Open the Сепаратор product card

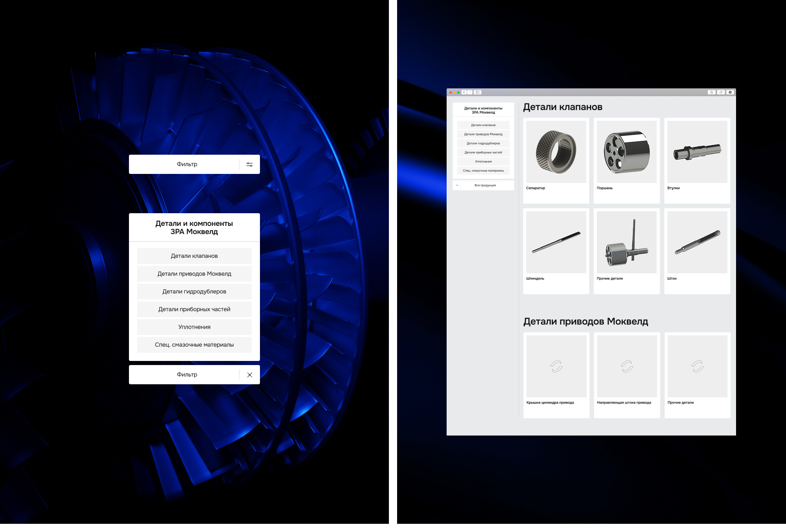(556, 160)
